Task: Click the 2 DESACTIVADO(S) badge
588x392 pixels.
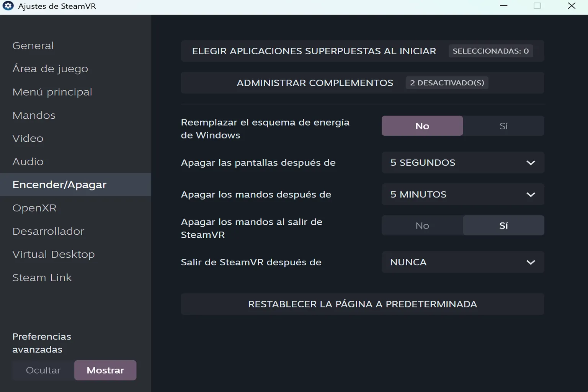Action: tap(447, 83)
